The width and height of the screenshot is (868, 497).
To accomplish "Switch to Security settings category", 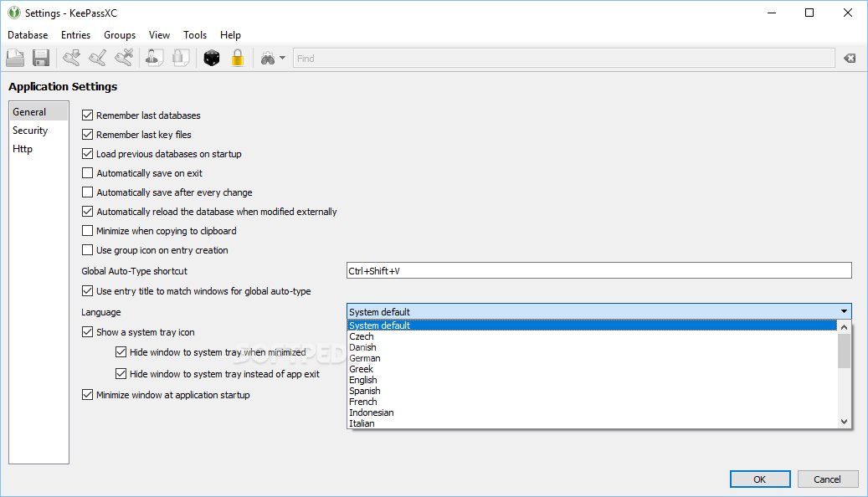I will (39, 131).
